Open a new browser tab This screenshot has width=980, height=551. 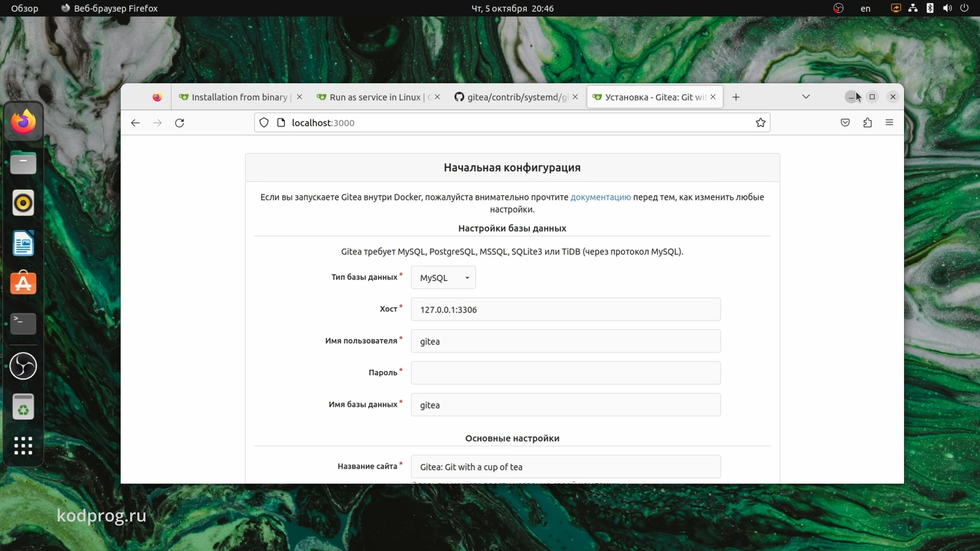[x=736, y=97]
